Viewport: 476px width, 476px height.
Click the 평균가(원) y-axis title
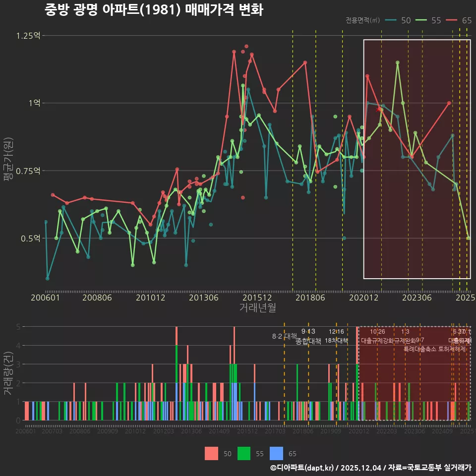8,160
